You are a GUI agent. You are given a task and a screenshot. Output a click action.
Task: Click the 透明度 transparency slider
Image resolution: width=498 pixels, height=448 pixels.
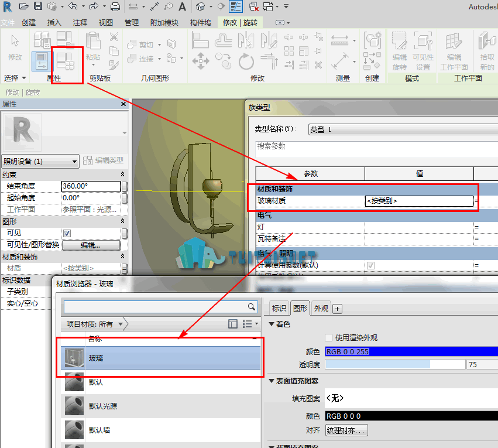click(x=395, y=364)
